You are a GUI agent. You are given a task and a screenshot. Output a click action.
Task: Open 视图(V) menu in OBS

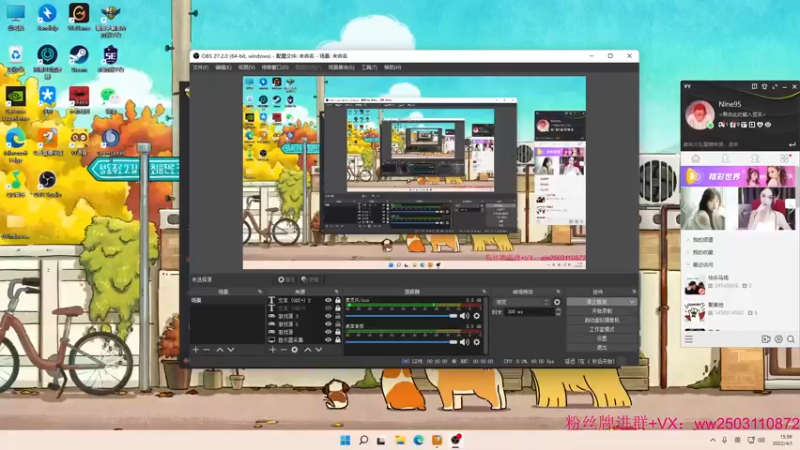pos(246,67)
